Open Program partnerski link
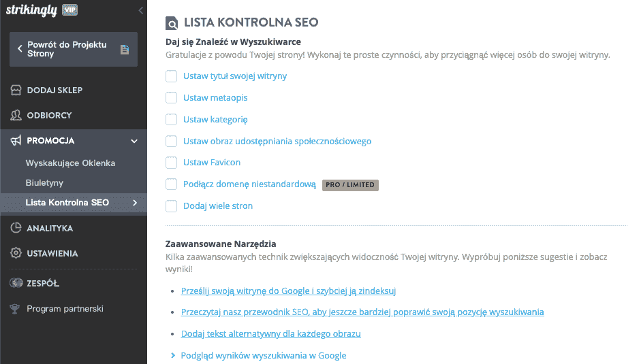This screenshot has width=639, height=364. click(65, 309)
